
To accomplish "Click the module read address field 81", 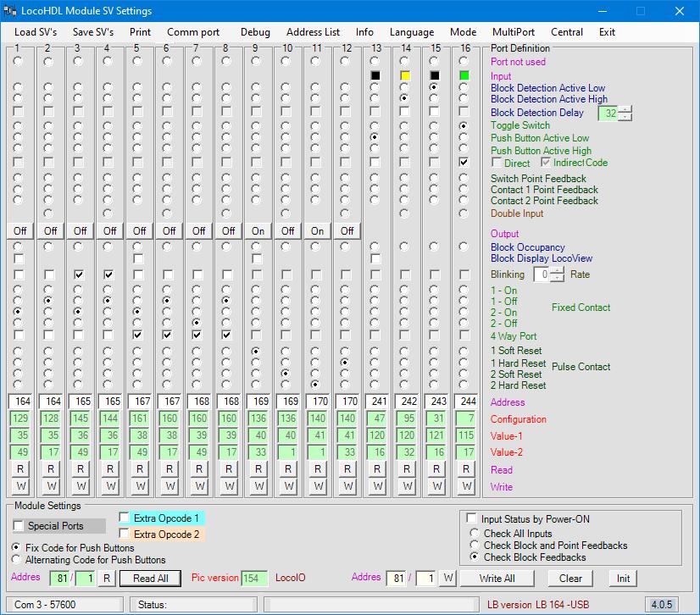I will tap(60, 579).
